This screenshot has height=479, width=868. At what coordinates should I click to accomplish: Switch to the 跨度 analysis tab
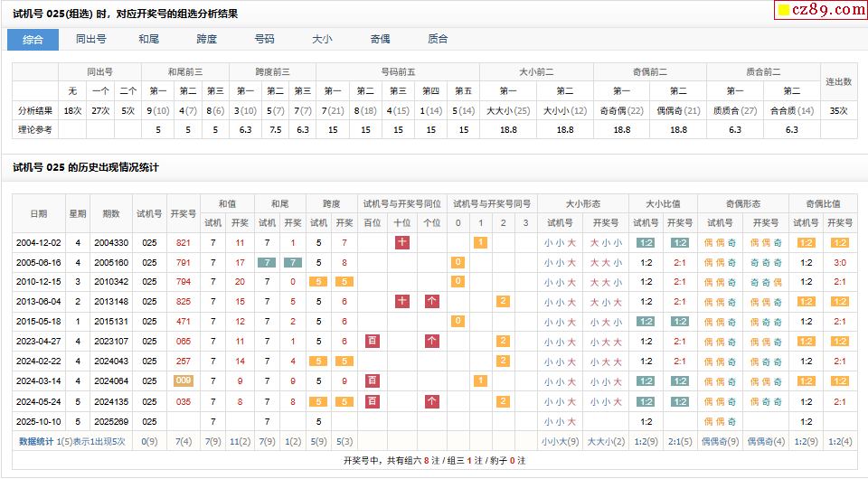click(206, 40)
